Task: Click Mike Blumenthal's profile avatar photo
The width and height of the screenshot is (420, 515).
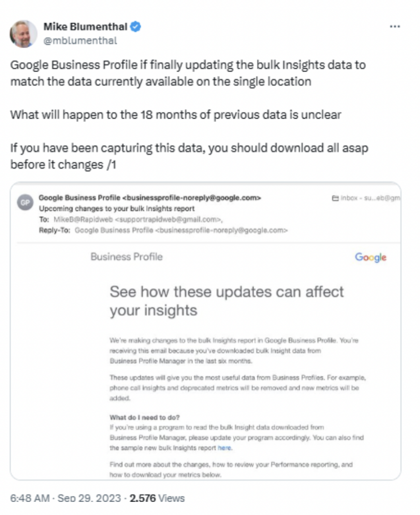Action: pyautogui.click(x=24, y=34)
